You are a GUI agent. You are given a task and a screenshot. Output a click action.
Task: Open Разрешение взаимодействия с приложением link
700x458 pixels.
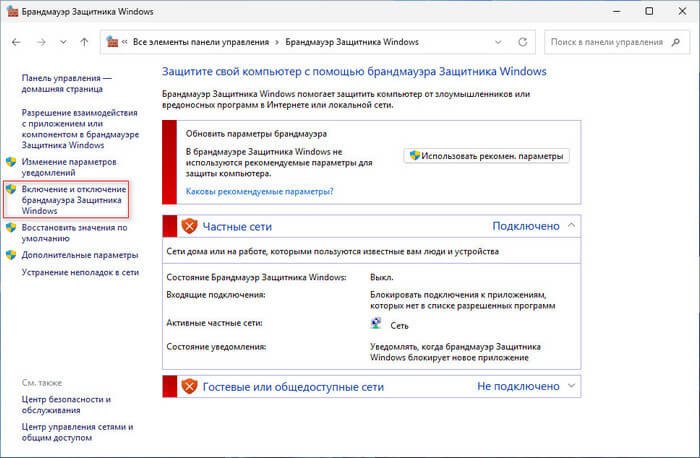tap(80, 129)
